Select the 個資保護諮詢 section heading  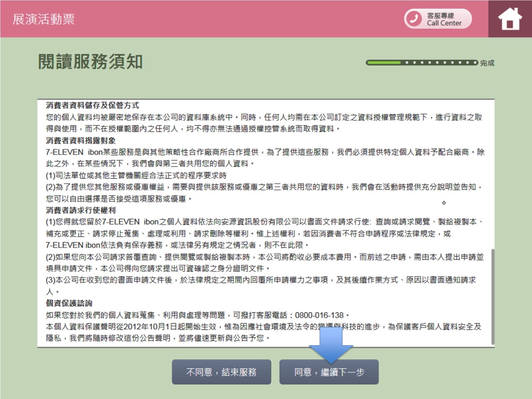pos(69,303)
